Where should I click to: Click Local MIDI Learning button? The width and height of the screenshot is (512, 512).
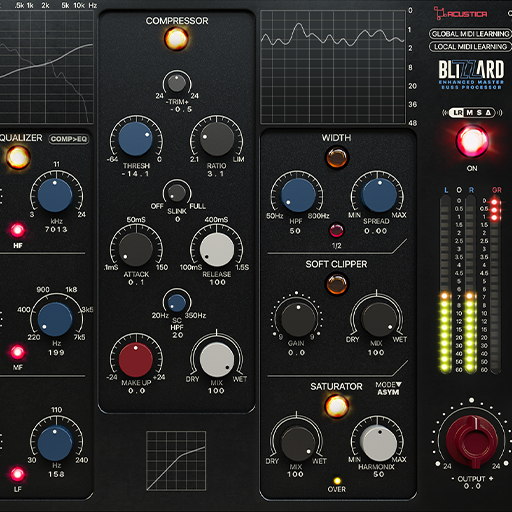pyautogui.click(x=470, y=47)
